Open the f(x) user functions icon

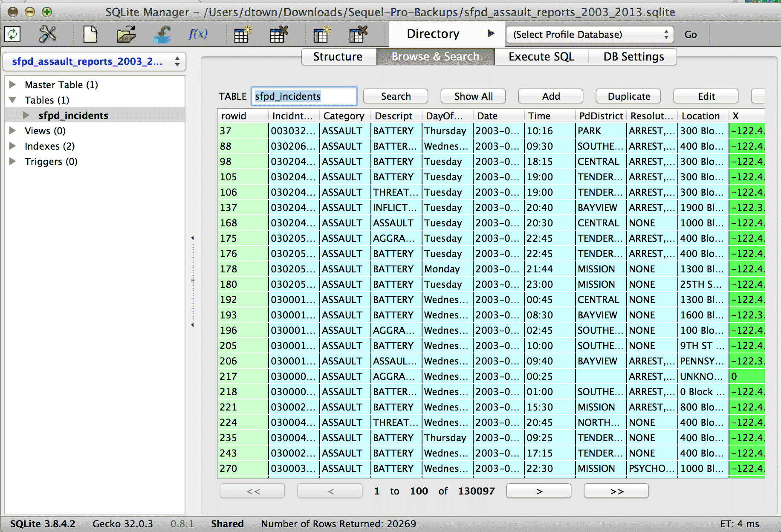[198, 34]
